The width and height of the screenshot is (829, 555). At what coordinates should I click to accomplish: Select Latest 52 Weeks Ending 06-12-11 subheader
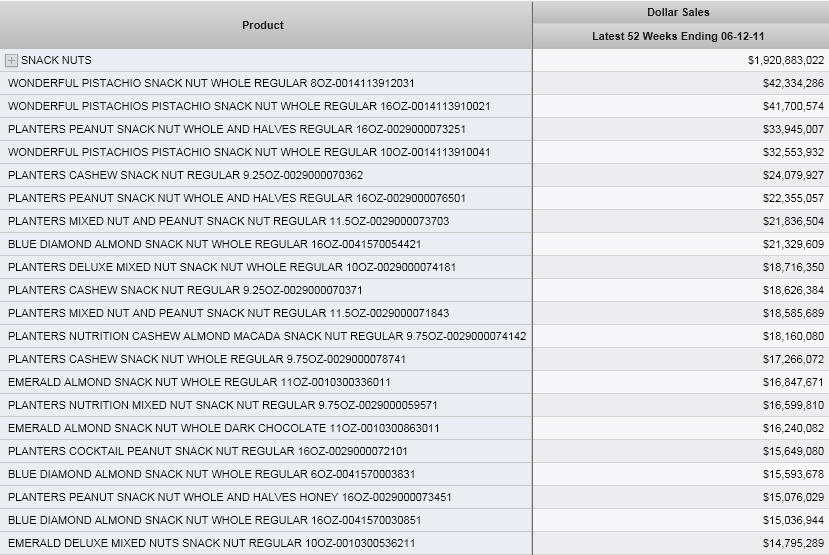679,37
